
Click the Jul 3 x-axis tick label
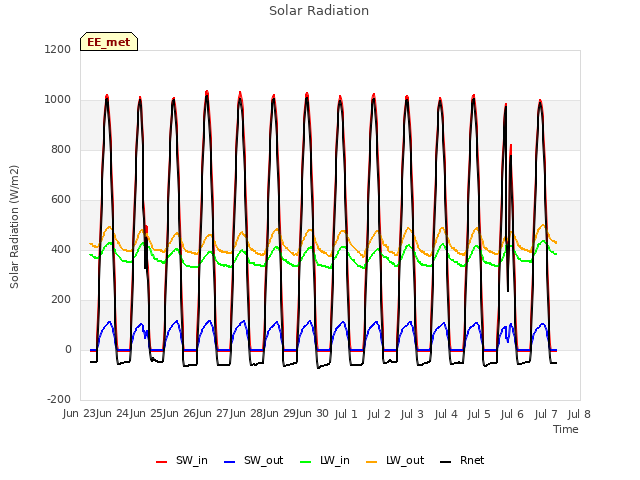click(412, 414)
